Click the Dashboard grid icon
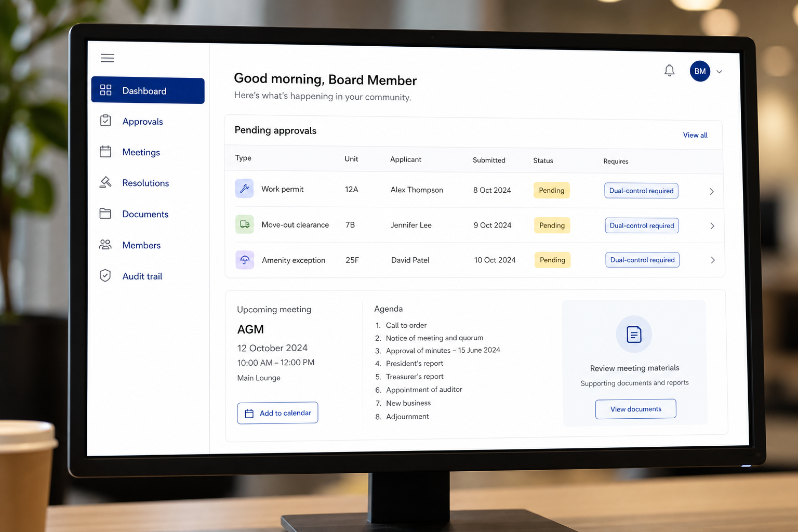Screen dimensions: 798x532 click(x=106, y=90)
